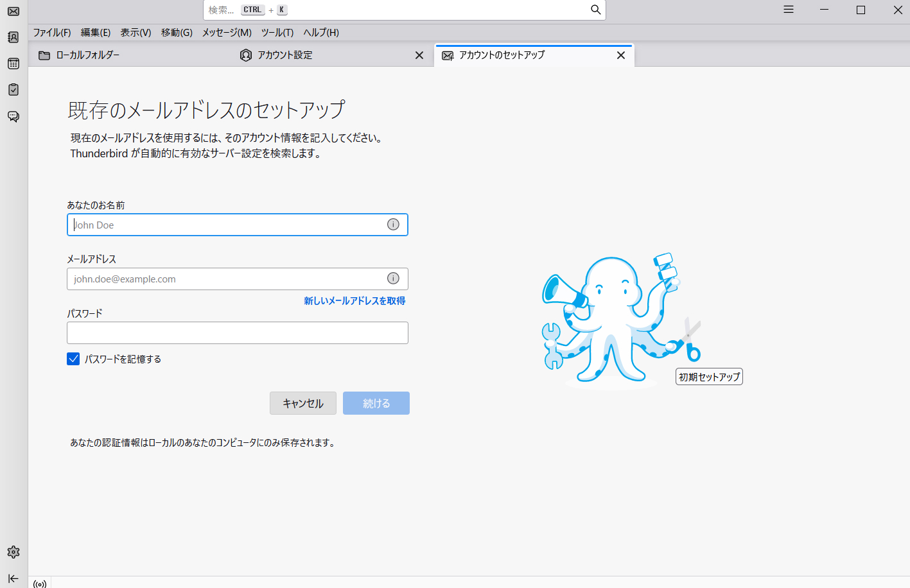Collapse the spaces toolbar arrow
This screenshot has height=588, width=910.
pos(13,578)
